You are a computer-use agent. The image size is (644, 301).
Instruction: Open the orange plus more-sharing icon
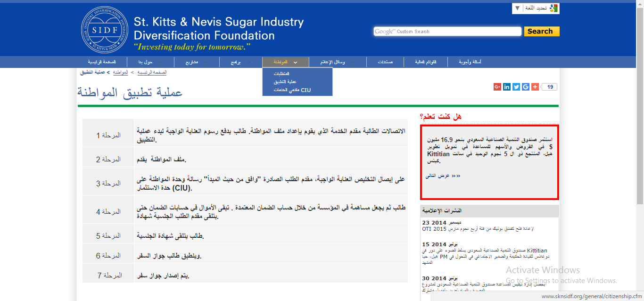coord(535,87)
